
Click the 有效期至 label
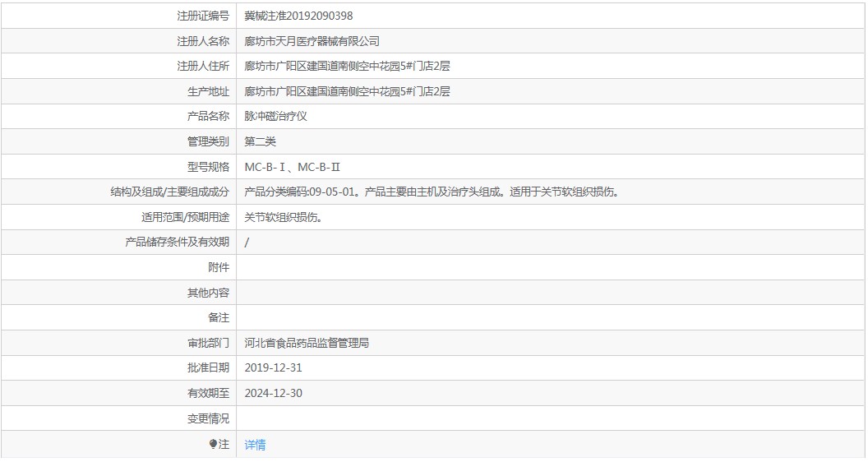coord(208,393)
